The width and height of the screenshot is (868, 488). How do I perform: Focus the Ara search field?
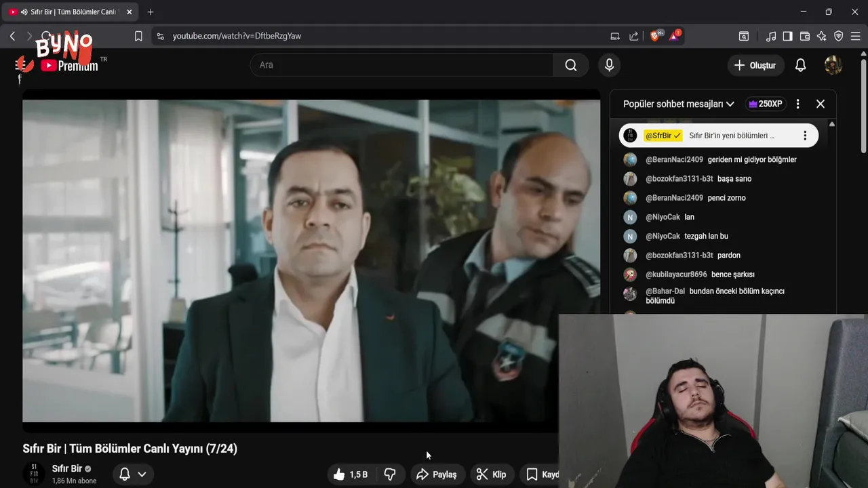pyautogui.click(x=402, y=65)
